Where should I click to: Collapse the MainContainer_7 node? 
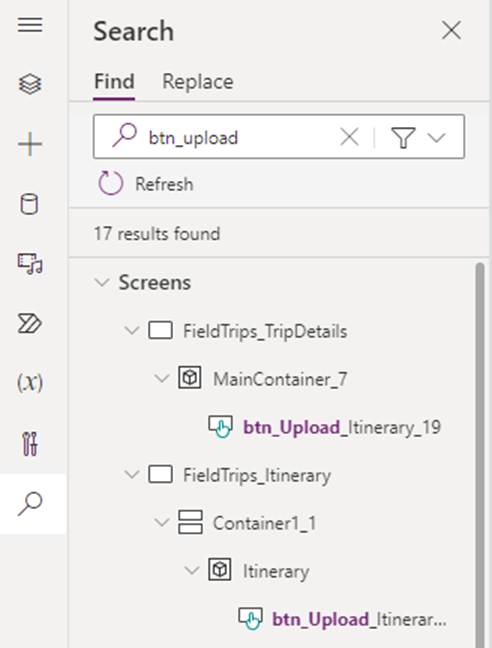click(162, 379)
